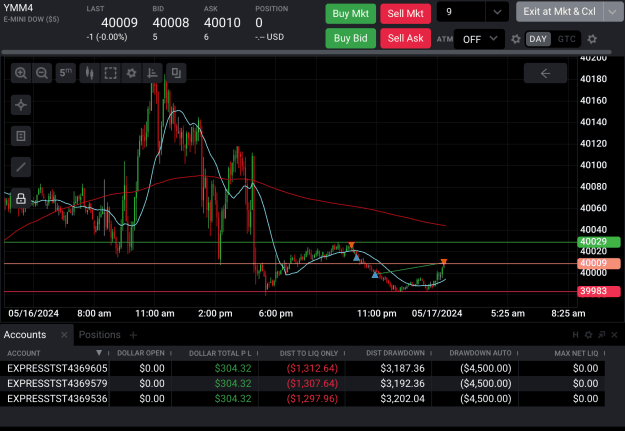
Task: Click the zoom out magnifier icon
Action: pos(42,73)
